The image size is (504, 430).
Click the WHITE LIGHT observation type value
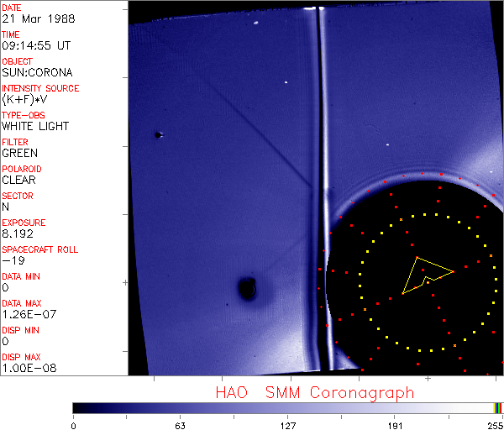tap(34, 126)
